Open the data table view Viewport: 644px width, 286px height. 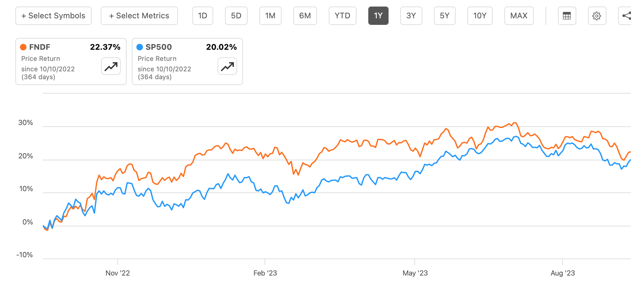coord(567,15)
